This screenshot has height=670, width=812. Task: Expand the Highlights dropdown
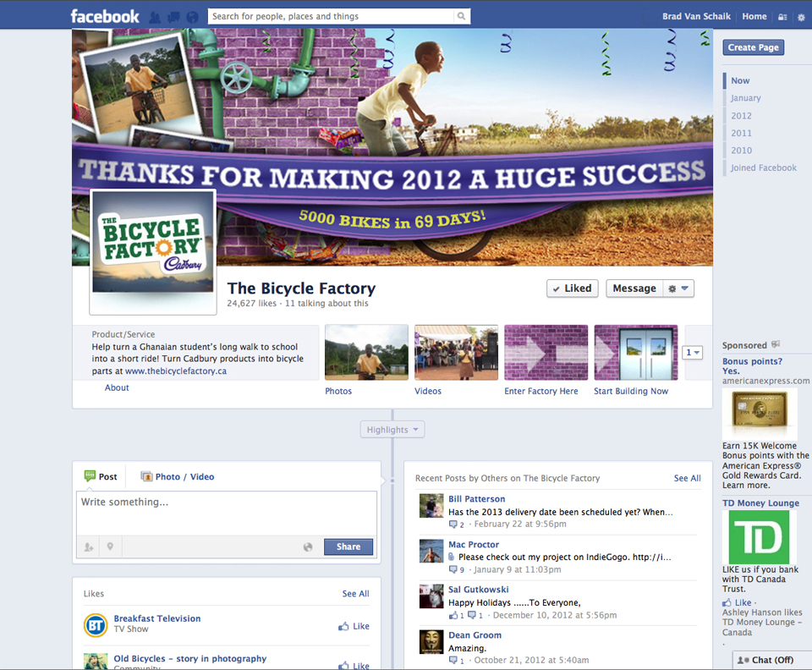pyautogui.click(x=392, y=430)
